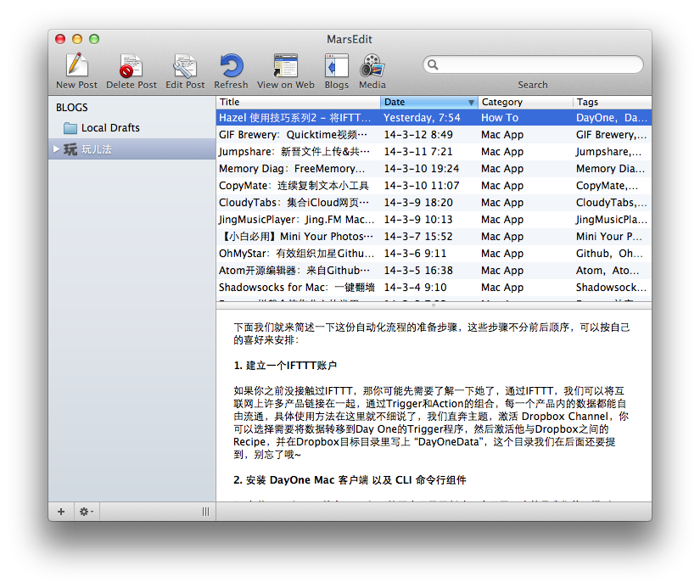Click the Date column sort arrow

[471, 103]
